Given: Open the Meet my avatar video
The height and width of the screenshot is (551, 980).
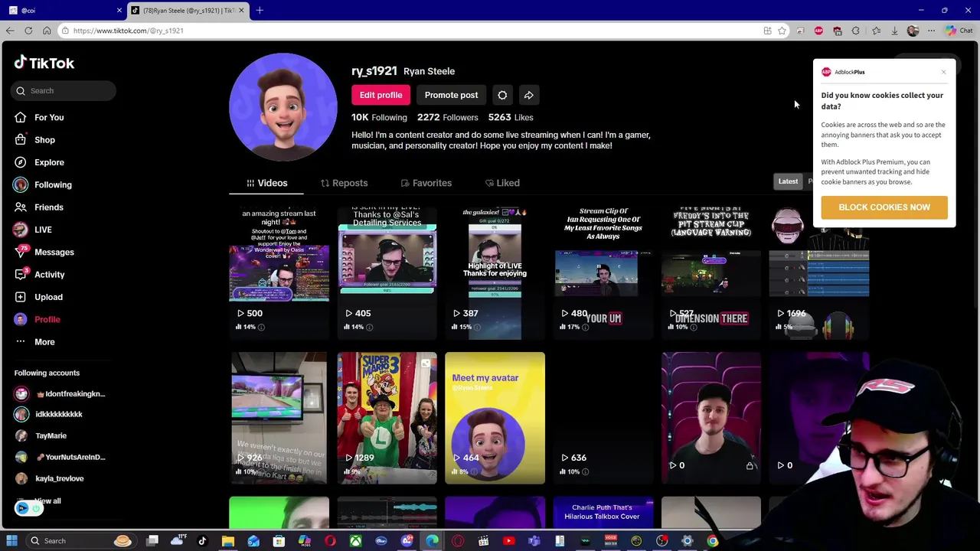Looking at the screenshot, I should pos(495,418).
